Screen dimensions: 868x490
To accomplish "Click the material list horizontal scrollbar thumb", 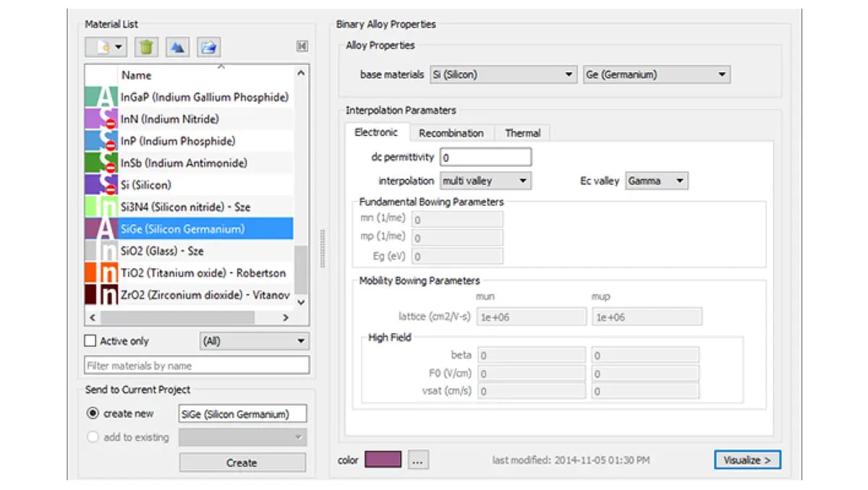I will click(177, 317).
